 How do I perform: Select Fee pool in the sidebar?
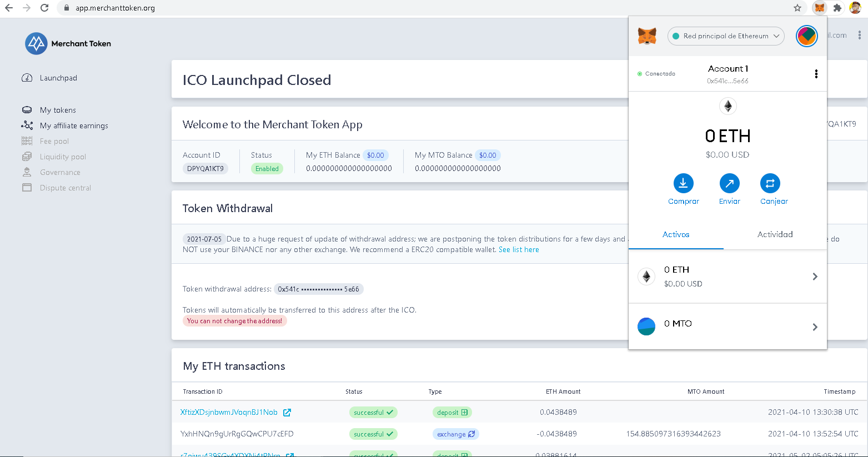(54, 141)
